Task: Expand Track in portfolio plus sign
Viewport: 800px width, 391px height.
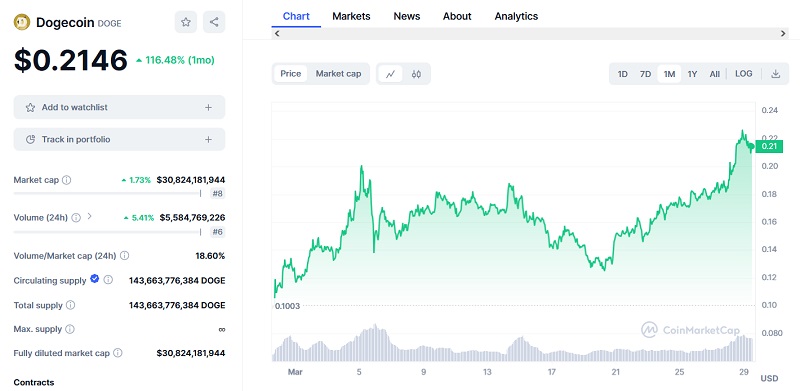Action: pos(208,139)
